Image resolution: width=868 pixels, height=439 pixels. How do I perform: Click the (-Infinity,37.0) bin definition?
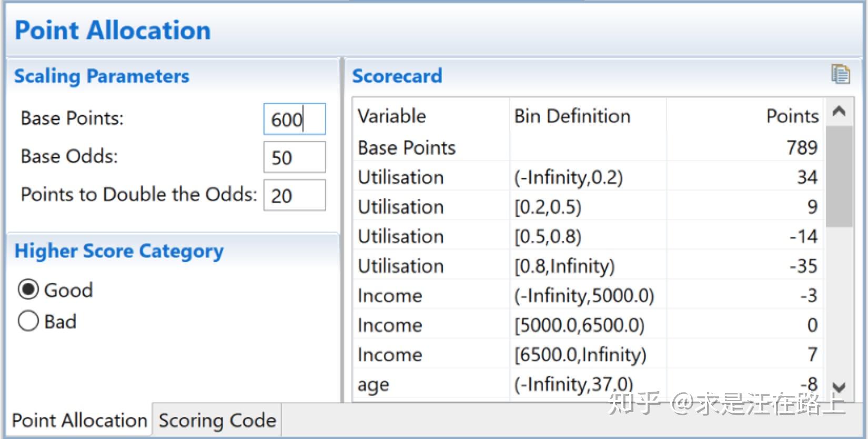click(573, 384)
